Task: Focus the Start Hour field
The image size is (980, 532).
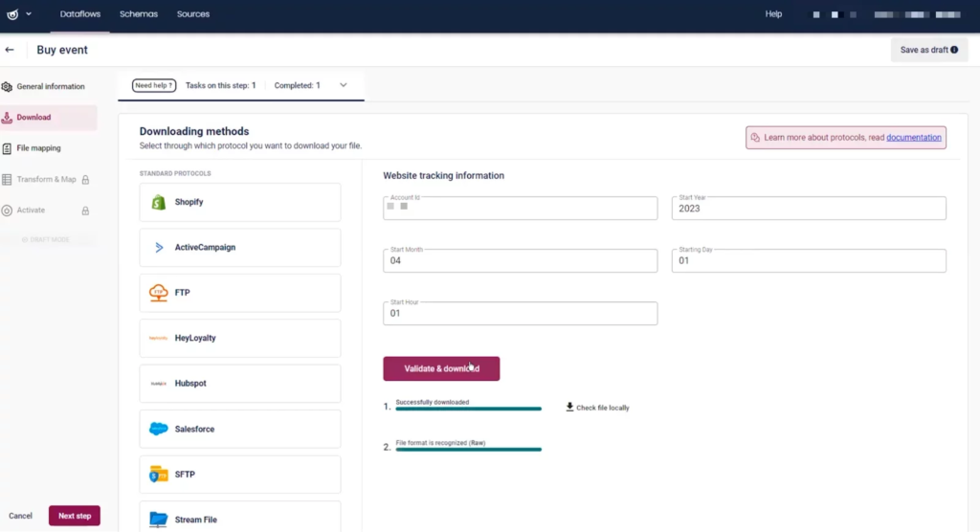Action: tap(520, 313)
